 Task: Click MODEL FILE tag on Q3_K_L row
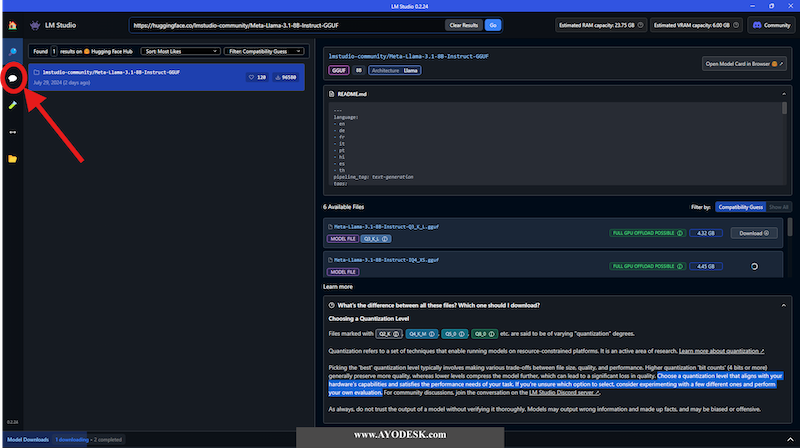(x=342, y=239)
